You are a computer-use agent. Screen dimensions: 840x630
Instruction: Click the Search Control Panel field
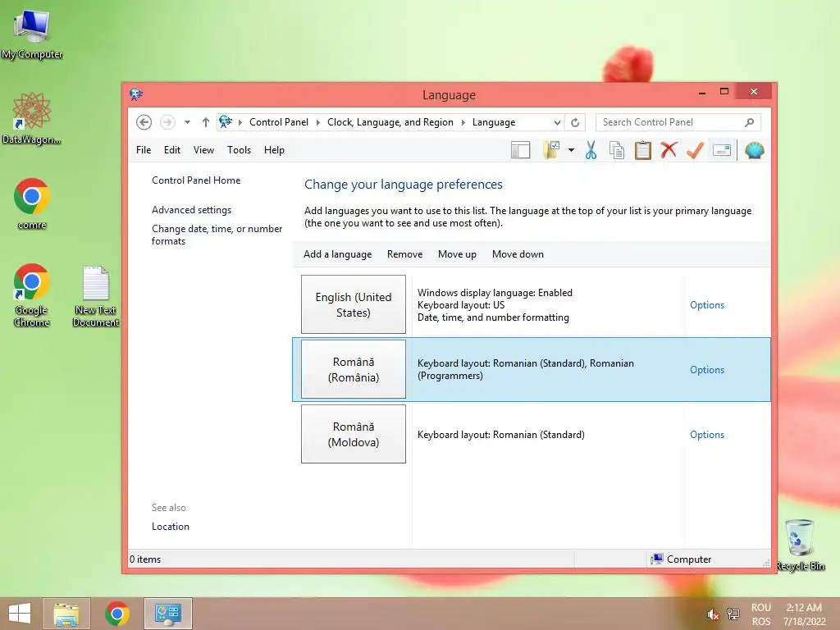click(x=678, y=122)
